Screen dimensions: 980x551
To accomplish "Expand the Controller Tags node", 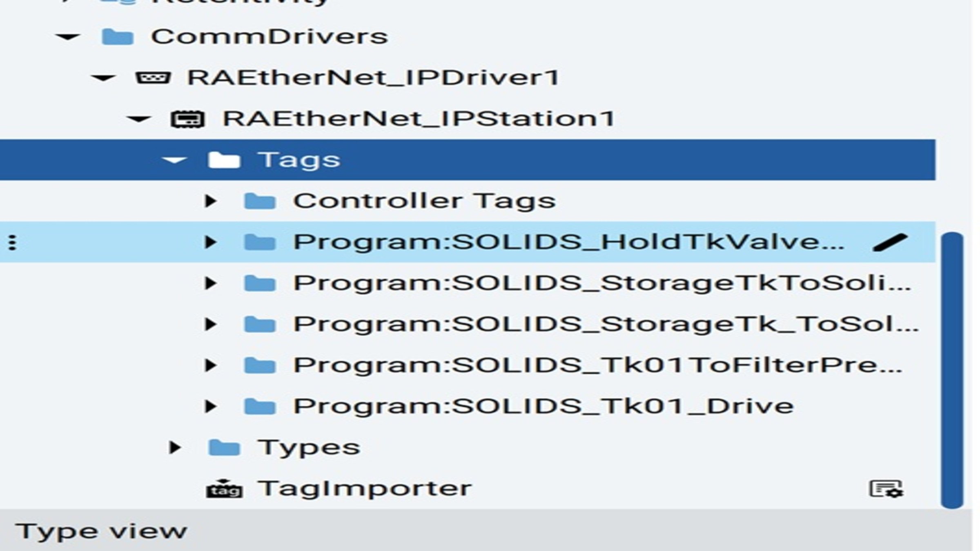I will point(210,201).
